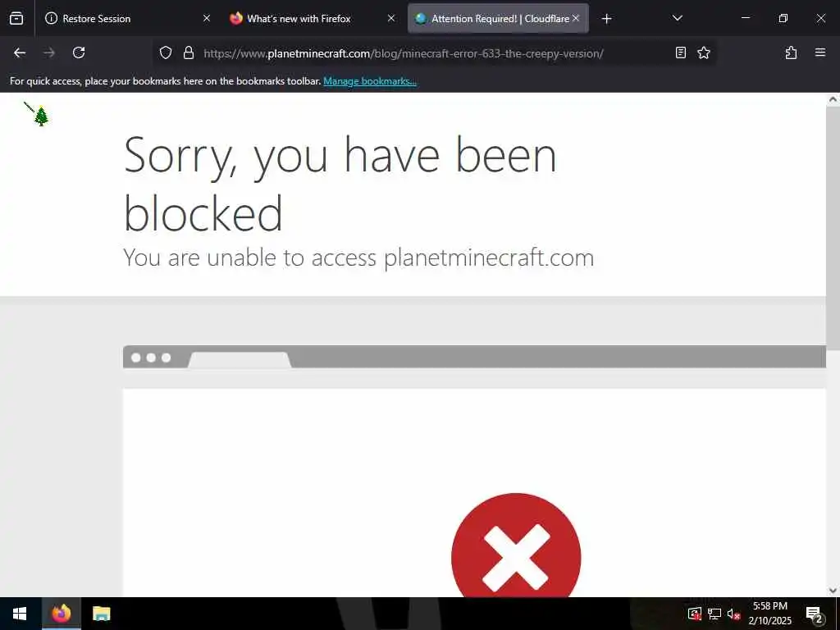840x630 pixels.
Task: Open the Manage bookmarks link
Action: pos(370,81)
